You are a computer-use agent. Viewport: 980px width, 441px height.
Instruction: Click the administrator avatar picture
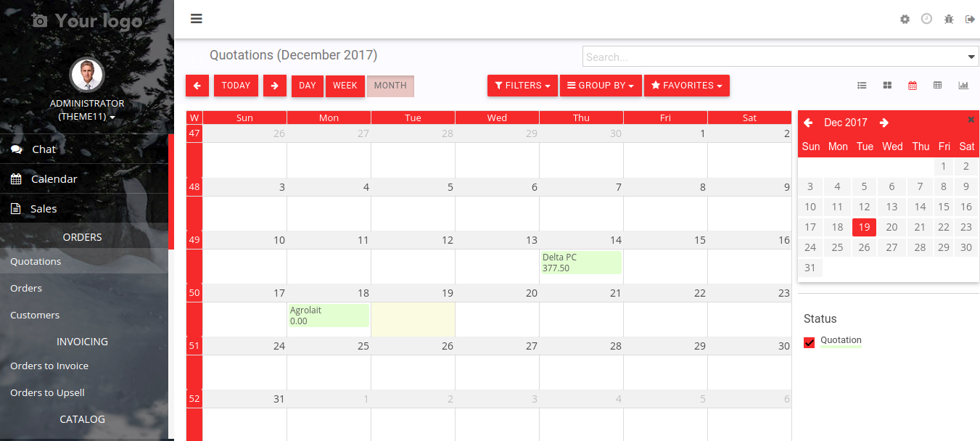(87, 75)
